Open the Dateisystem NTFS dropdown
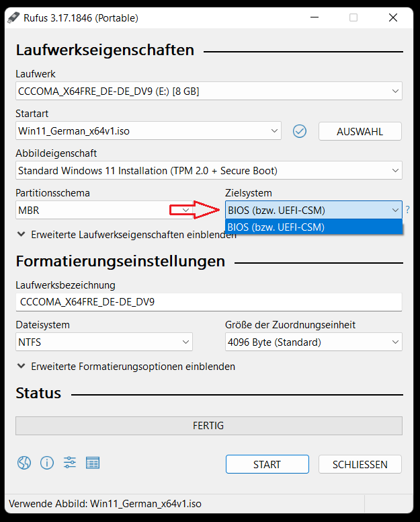The height and width of the screenshot is (522, 420). click(x=103, y=342)
